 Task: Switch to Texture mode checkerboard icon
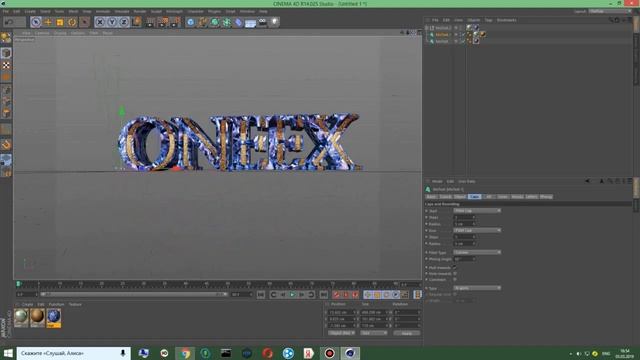click(x=6, y=65)
